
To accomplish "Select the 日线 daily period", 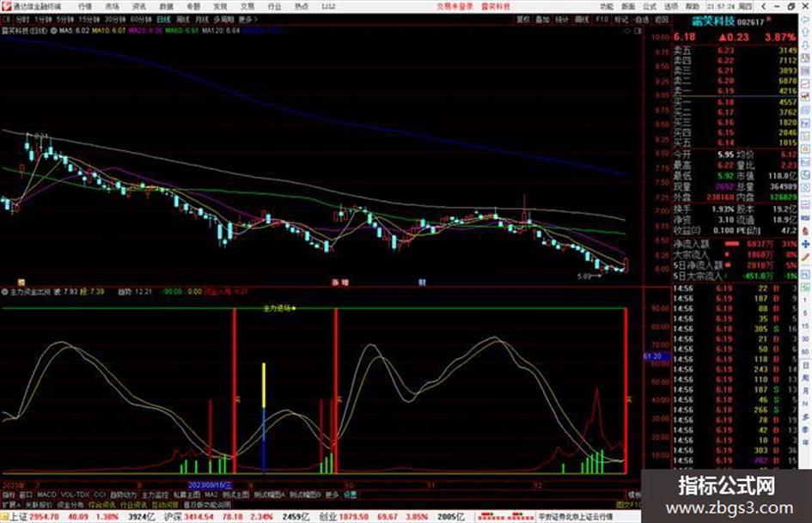I will [163, 19].
